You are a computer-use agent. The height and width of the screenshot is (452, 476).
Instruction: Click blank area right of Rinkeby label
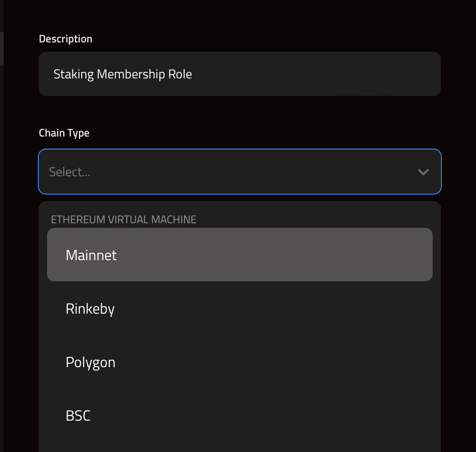300,309
